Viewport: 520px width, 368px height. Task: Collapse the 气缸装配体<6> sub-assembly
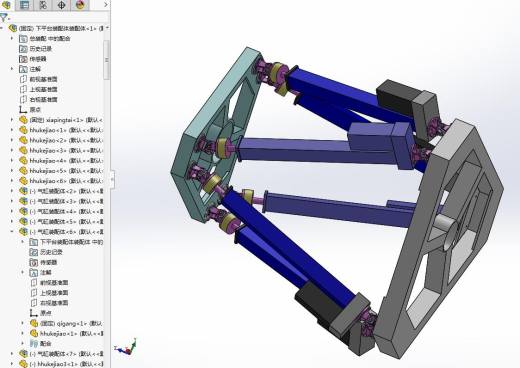(12, 231)
